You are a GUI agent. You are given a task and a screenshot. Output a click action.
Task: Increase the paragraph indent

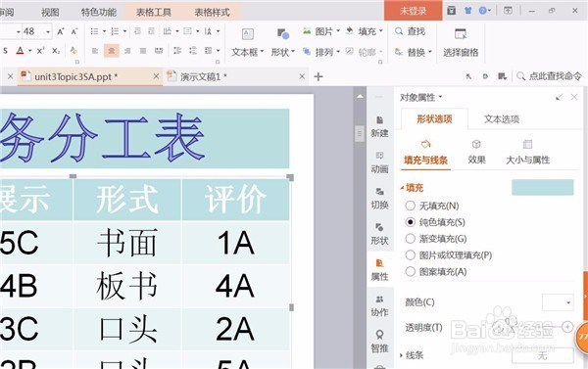[151, 31]
